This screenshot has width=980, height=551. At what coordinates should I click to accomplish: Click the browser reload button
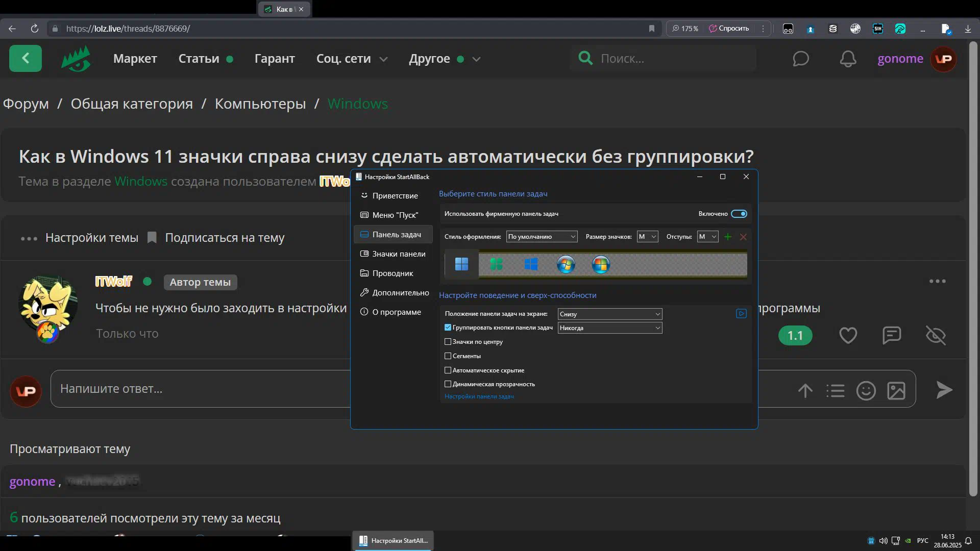pos(34,29)
